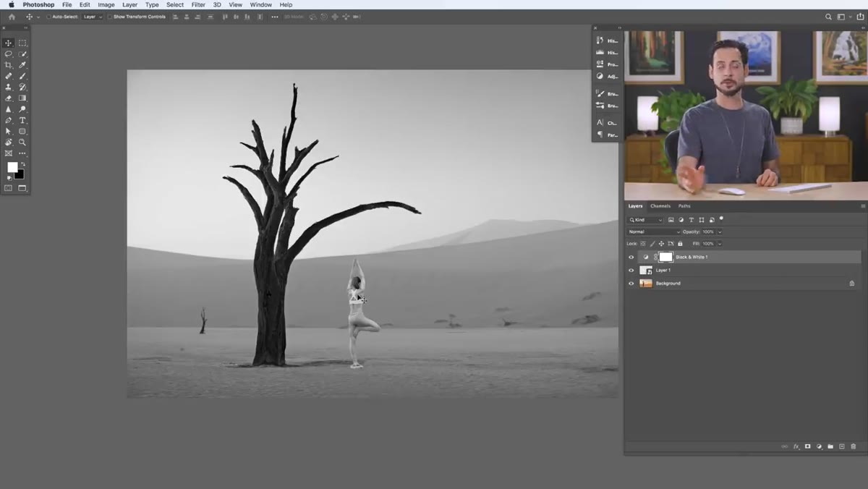Open the Layers panel flyout menu

(862, 206)
